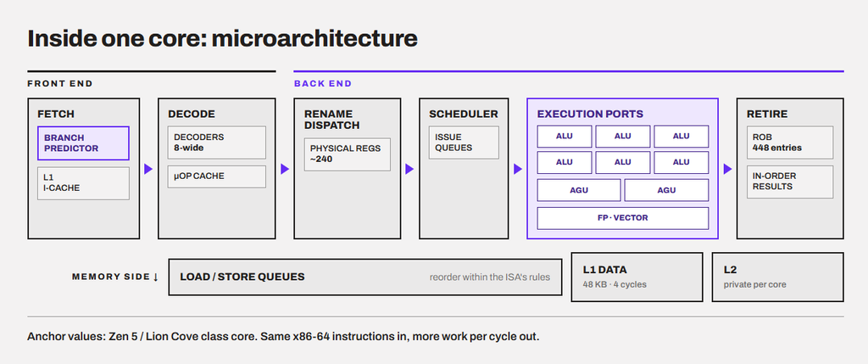
Task: Click the arrow between Decode and Rename Dispatch
Action: pos(285,169)
